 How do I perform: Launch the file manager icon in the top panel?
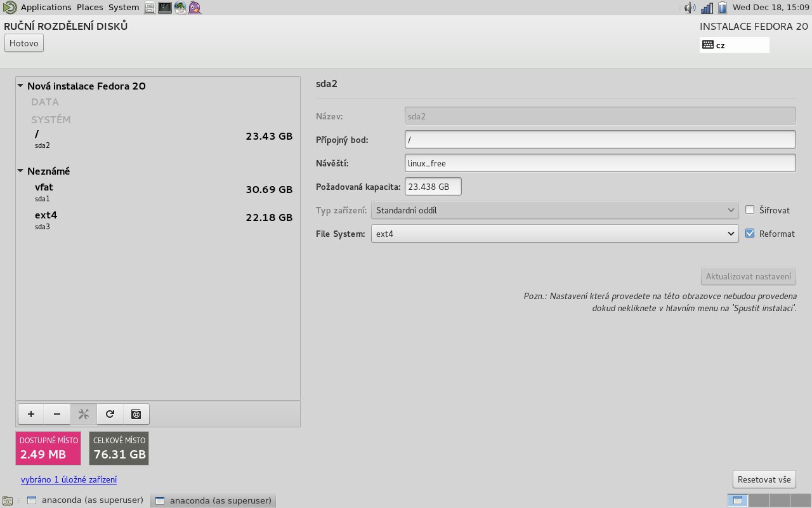(x=149, y=8)
